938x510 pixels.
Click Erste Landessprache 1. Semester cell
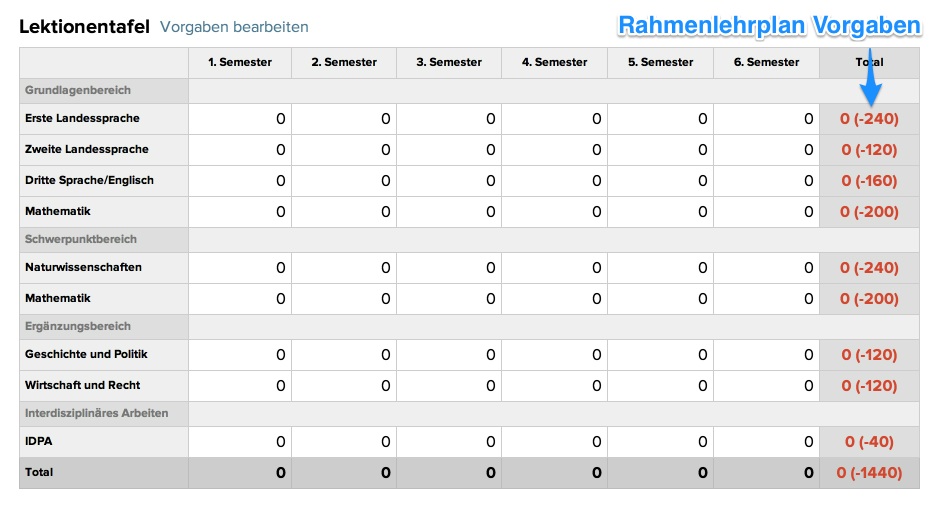(x=240, y=119)
